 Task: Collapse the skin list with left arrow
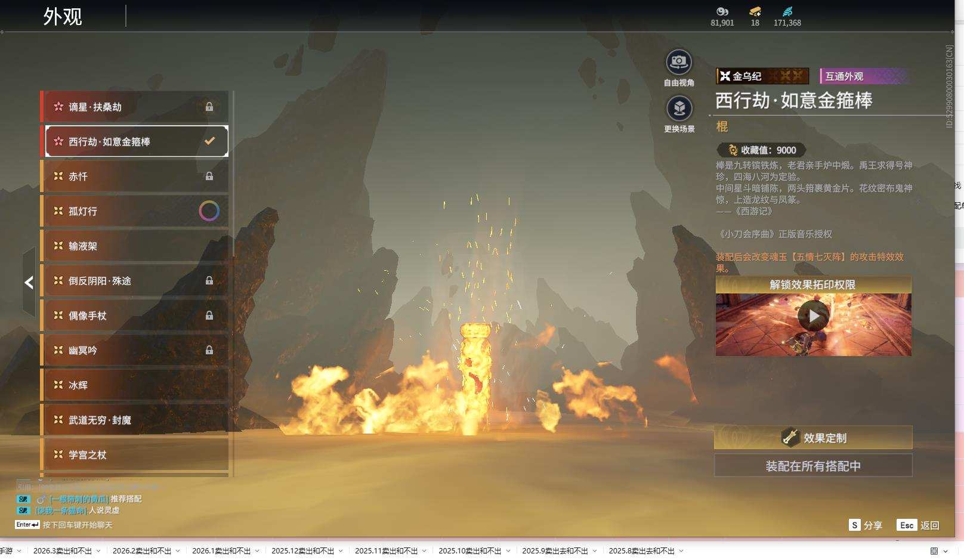[29, 283]
